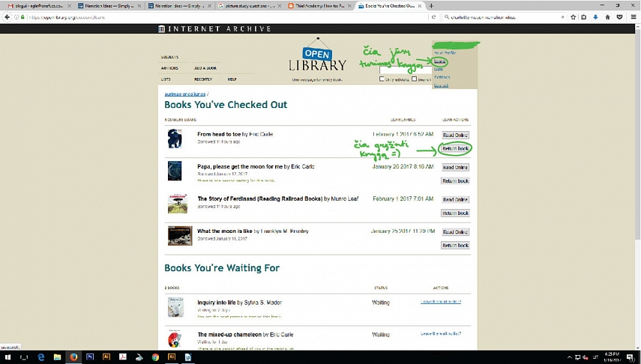Switch to the Google picture study questions tab
Viewport: 641px width, 364px height.
click(x=250, y=6)
